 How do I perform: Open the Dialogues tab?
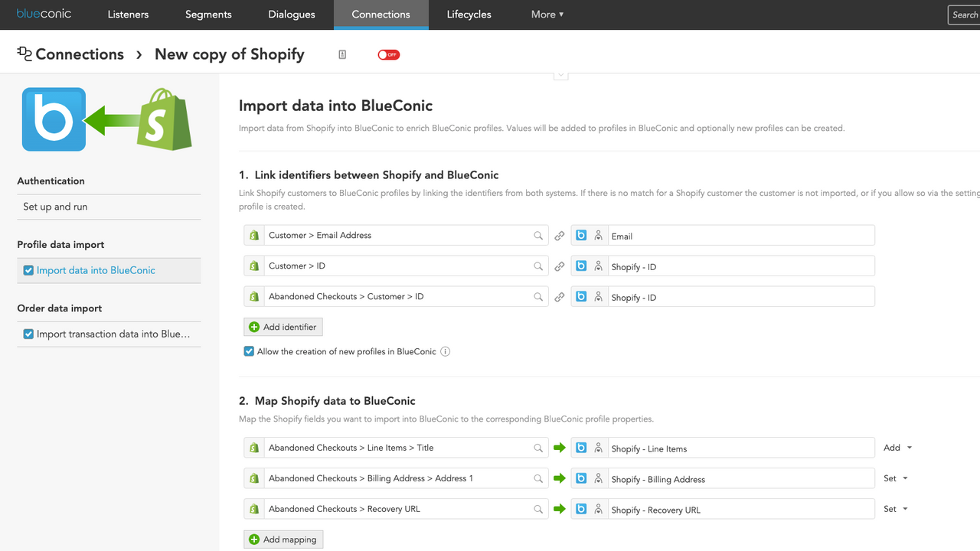[292, 15]
